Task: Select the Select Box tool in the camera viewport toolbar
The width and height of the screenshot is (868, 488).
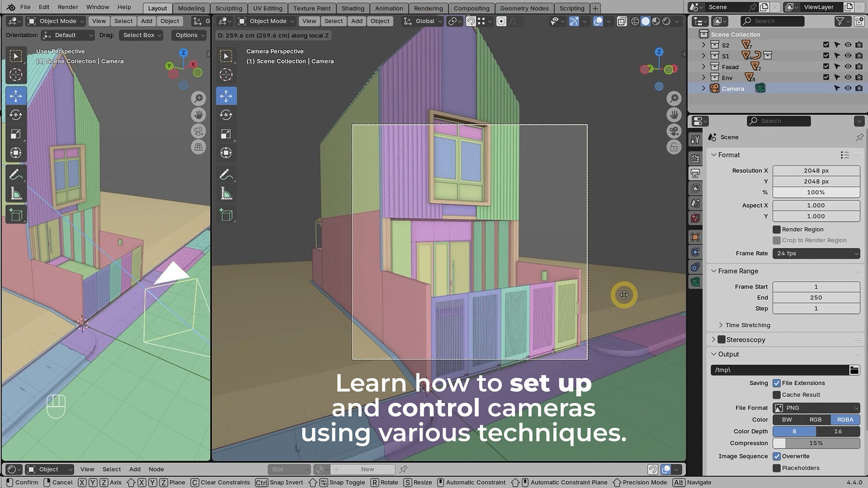Action: pyautogui.click(x=226, y=56)
